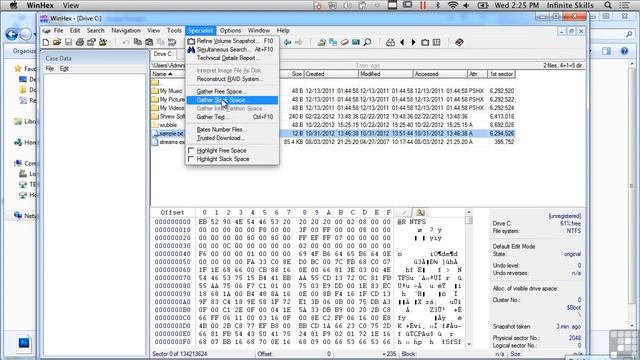The height and width of the screenshot is (360, 640).
Task: Choose Trusted Download entry
Action: 232,138
